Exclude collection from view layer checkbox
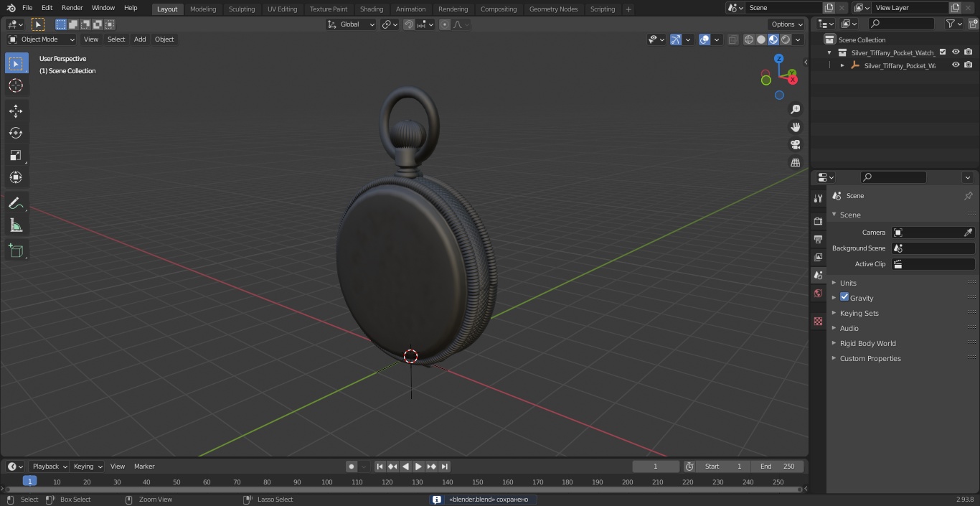 coord(943,52)
